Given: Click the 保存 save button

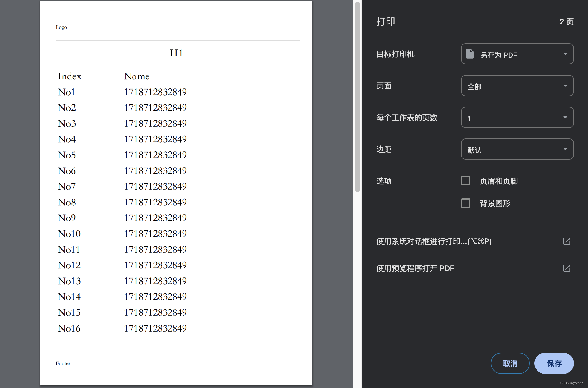Looking at the screenshot, I should coord(554,363).
